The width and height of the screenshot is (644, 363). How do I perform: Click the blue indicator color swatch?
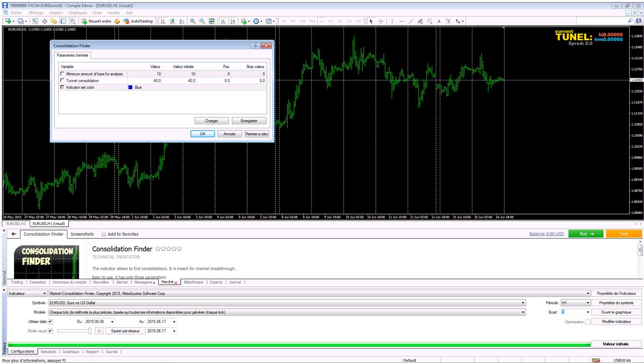pos(131,87)
